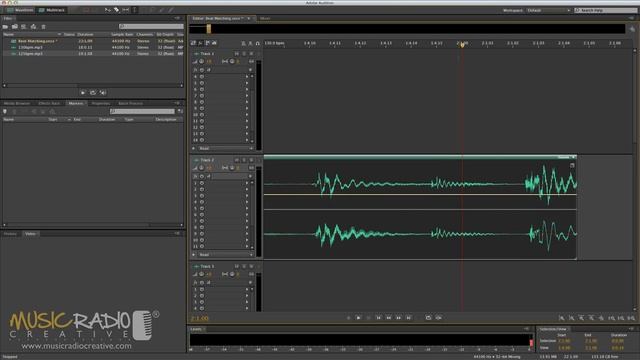This screenshot has height=360, width=640.
Task: Open the Media Browser tab
Action: coord(17,103)
